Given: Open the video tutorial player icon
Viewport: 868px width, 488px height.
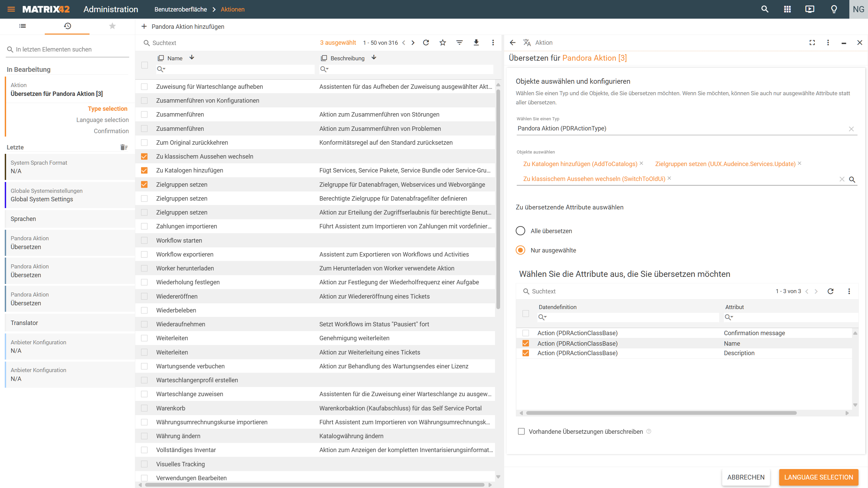Looking at the screenshot, I should point(810,9).
